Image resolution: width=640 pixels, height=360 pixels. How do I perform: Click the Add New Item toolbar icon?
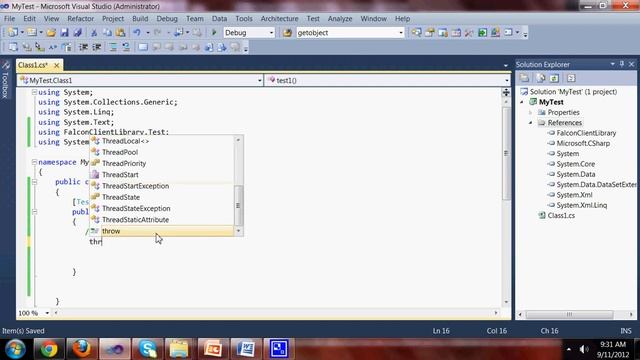coord(32,33)
